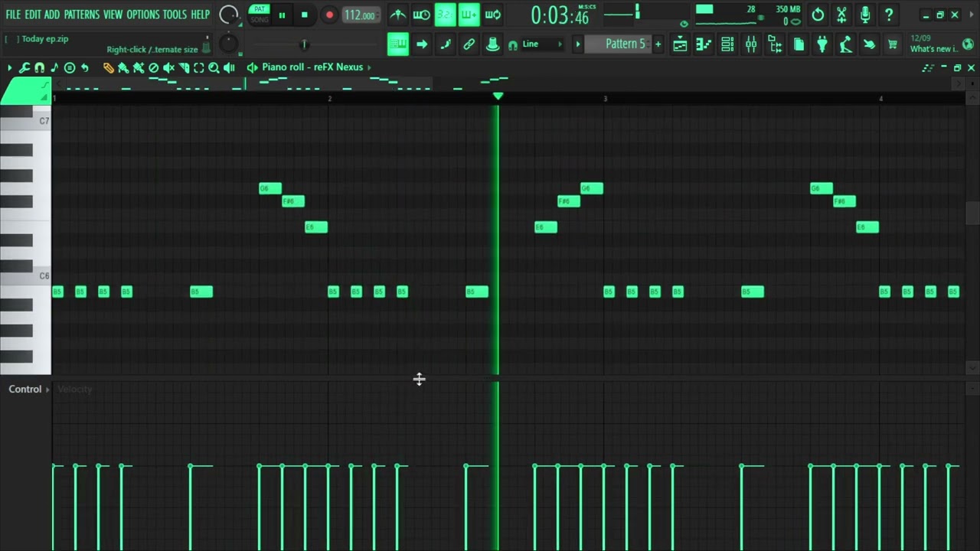
Task: Open the TOOLS menu
Action: [x=175, y=15]
